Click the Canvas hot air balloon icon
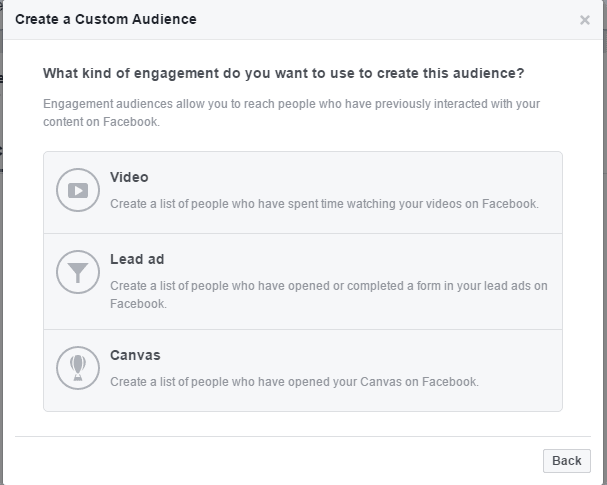 [78, 368]
